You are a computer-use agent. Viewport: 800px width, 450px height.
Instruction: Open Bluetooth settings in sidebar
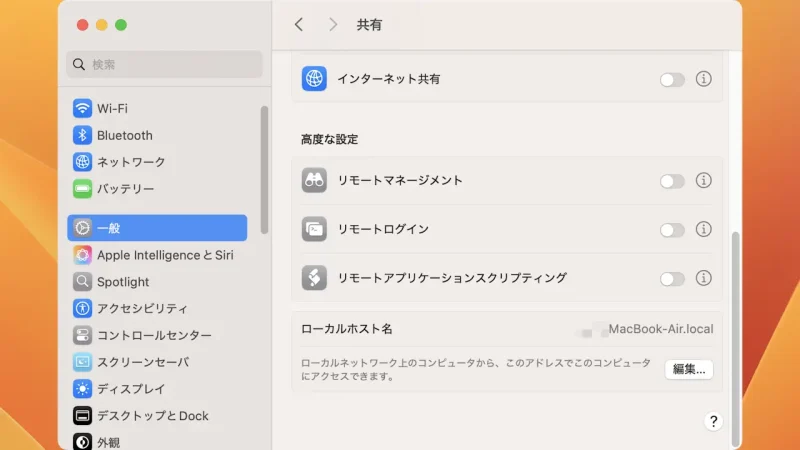[x=157, y=135]
